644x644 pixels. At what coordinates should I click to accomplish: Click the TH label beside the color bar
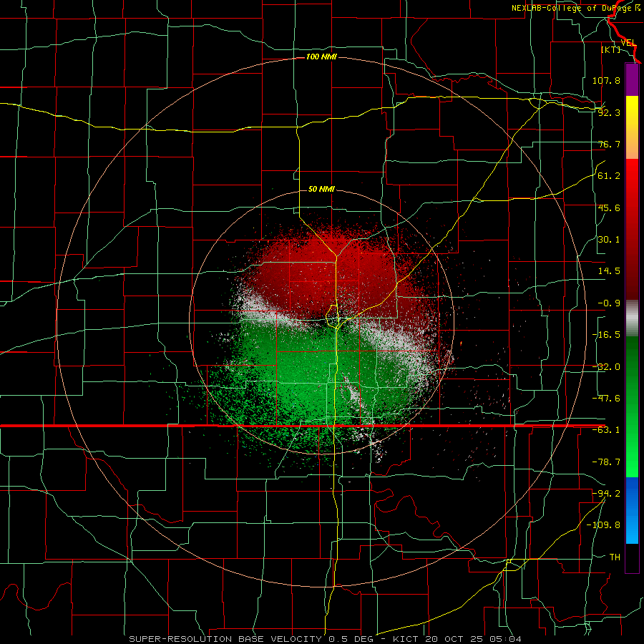pos(615,557)
